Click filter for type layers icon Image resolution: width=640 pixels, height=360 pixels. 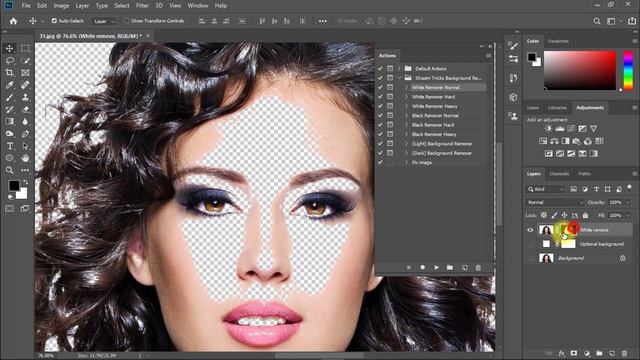(596, 189)
